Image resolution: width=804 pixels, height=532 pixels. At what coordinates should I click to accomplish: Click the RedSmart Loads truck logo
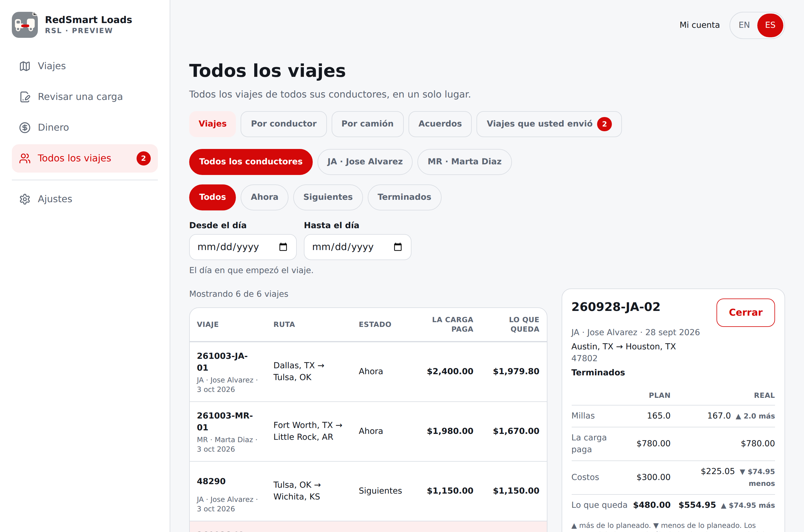[25, 25]
